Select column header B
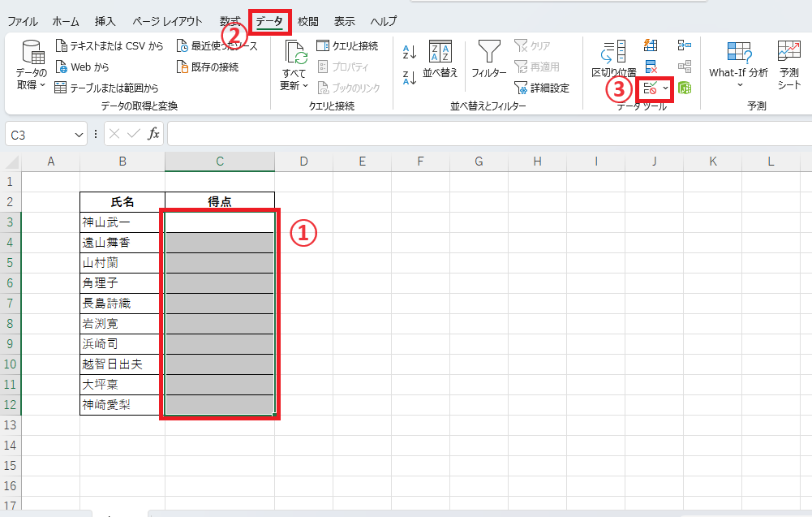This screenshot has height=517, width=812. (122, 162)
